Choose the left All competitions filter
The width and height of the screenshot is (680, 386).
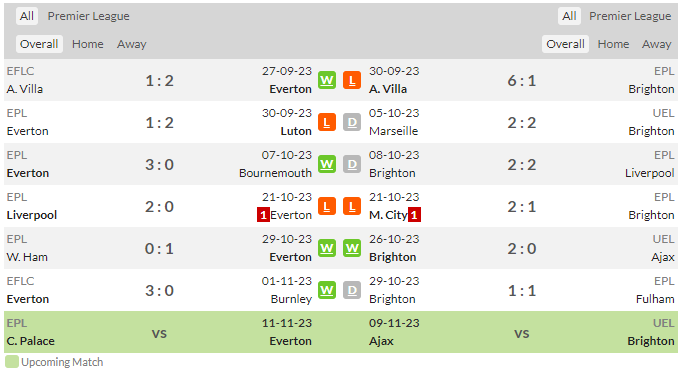27,16
